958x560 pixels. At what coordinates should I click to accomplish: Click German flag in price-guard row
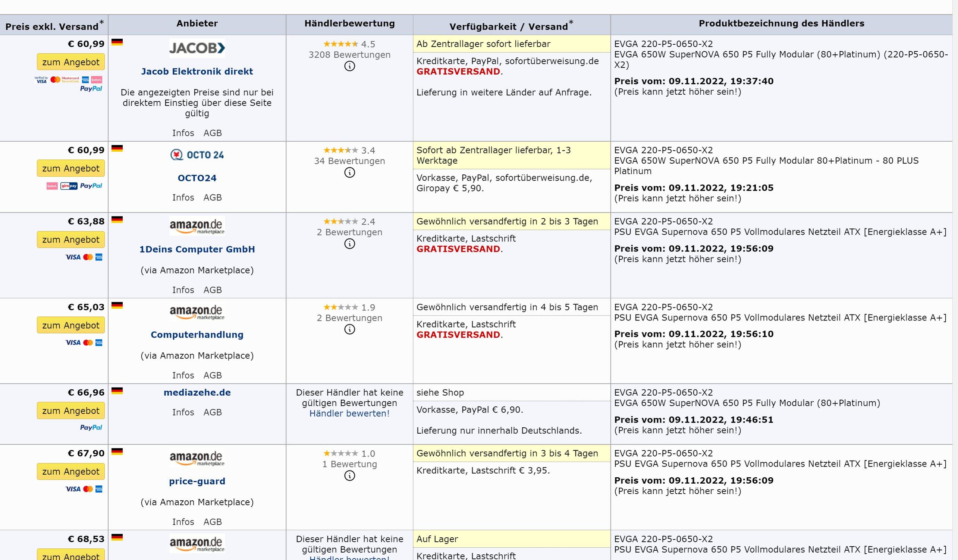point(117,452)
